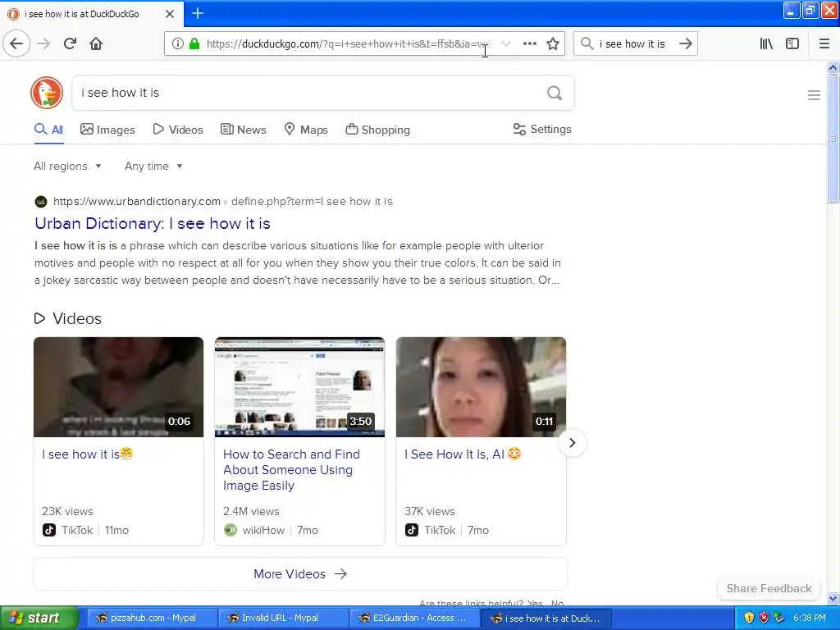
Task: Advance video carousel with right chevron
Action: 572,443
